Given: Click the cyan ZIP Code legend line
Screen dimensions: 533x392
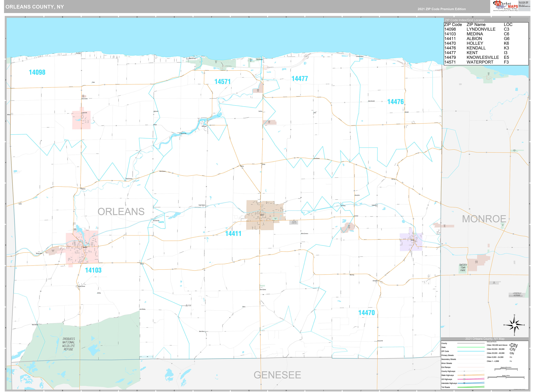Looking at the screenshot, I should [471, 351].
